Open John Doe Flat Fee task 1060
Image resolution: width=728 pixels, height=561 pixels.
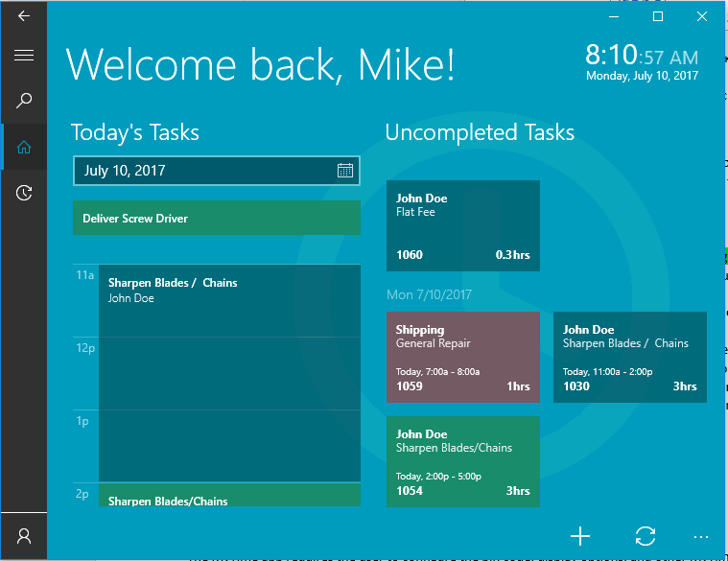pos(462,226)
